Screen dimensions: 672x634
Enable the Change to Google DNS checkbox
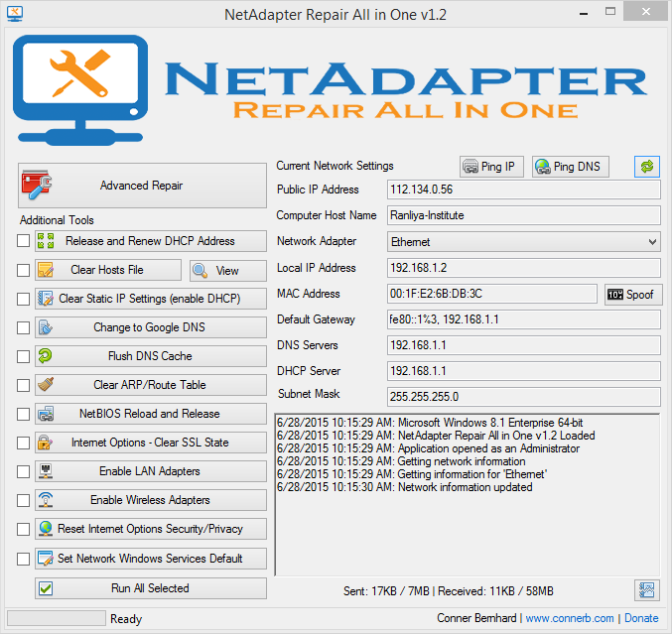coord(23,327)
